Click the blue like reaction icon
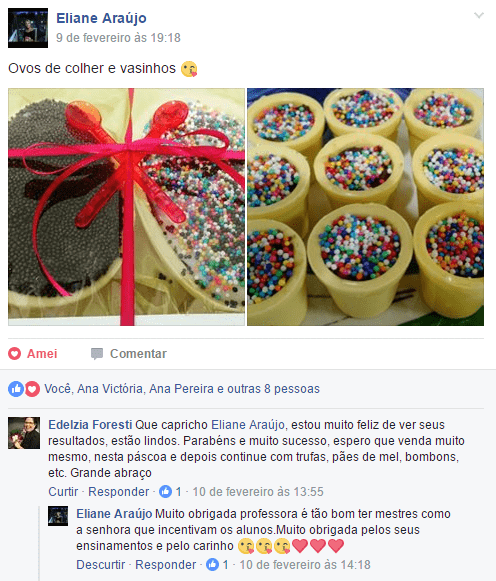The width and height of the screenshot is (496, 581). (x=16, y=389)
